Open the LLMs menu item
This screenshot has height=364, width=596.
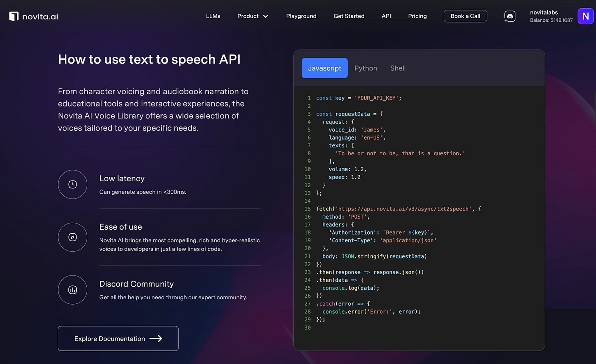click(213, 16)
